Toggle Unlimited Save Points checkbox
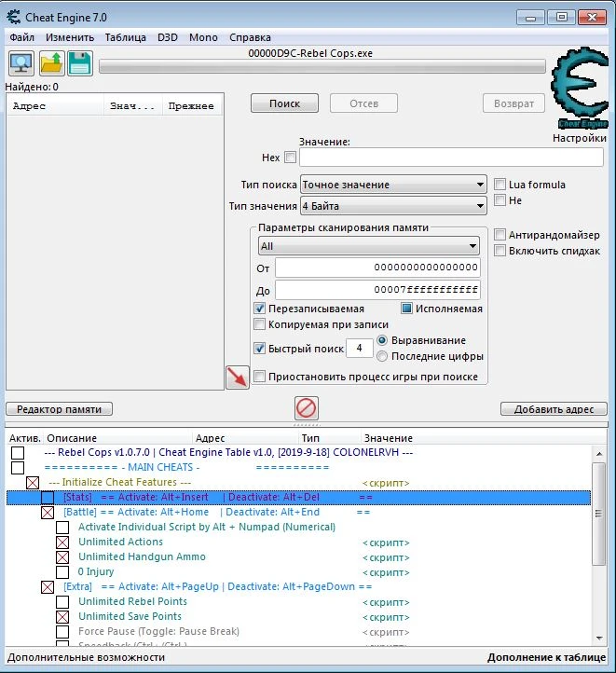The height and width of the screenshot is (673, 616). [62, 617]
